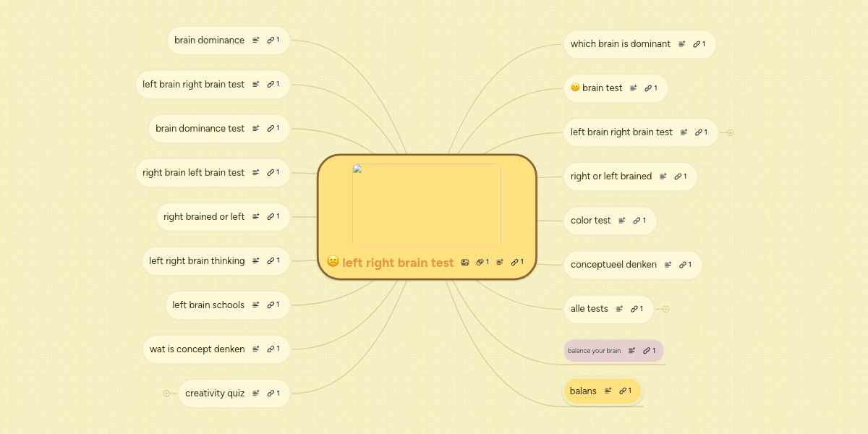Image resolution: width=868 pixels, height=434 pixels.
Task: View notes for conceptueel denken
Action: click(668, 265)
